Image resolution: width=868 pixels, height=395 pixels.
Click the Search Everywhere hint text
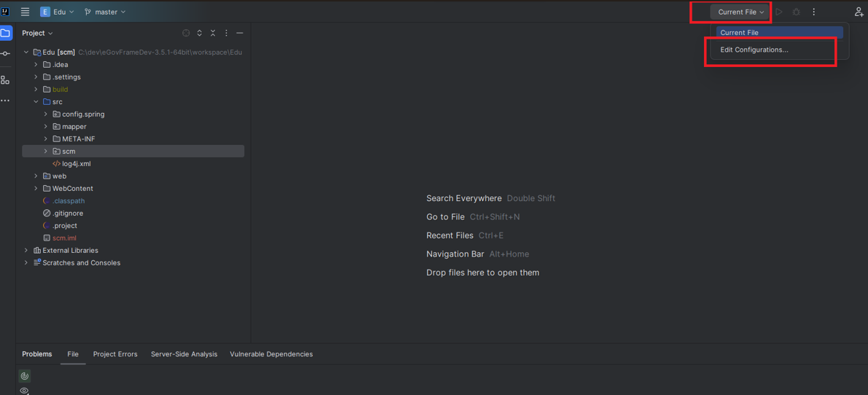coord(464,198)
